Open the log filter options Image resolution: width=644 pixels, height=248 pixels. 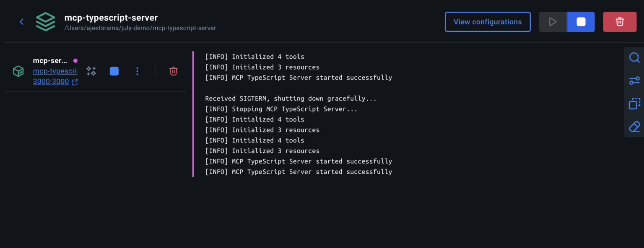(x=634, y=80)
